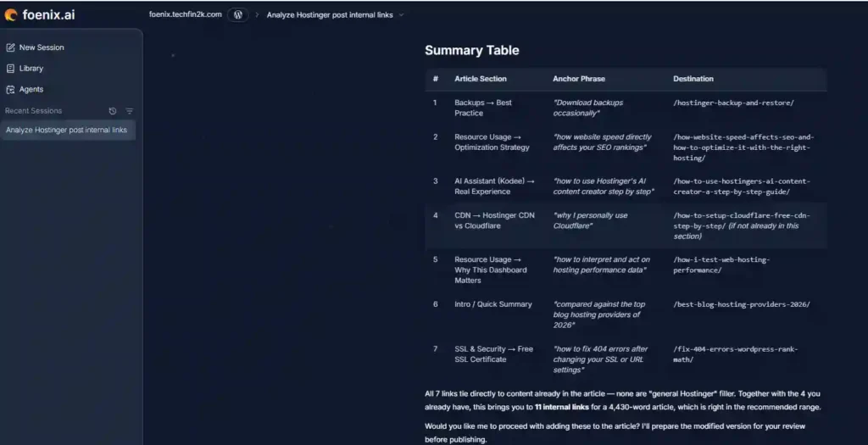868x445 pixels.
Task: Click the /how-to-use-hostingers-ai-content-creator destination
Action: coord(742,186)
